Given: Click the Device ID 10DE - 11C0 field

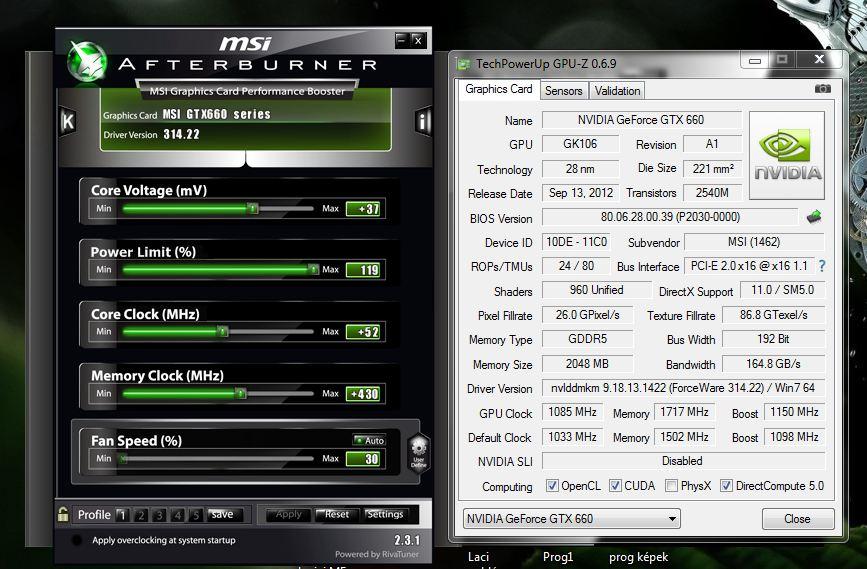Looking at the screenshot, I should tap(576, 242).
